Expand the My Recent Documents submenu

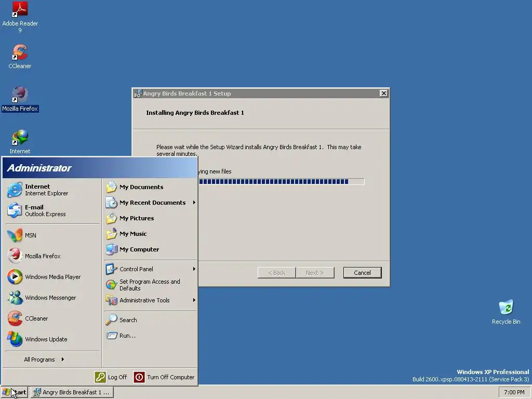pos(150,203)
